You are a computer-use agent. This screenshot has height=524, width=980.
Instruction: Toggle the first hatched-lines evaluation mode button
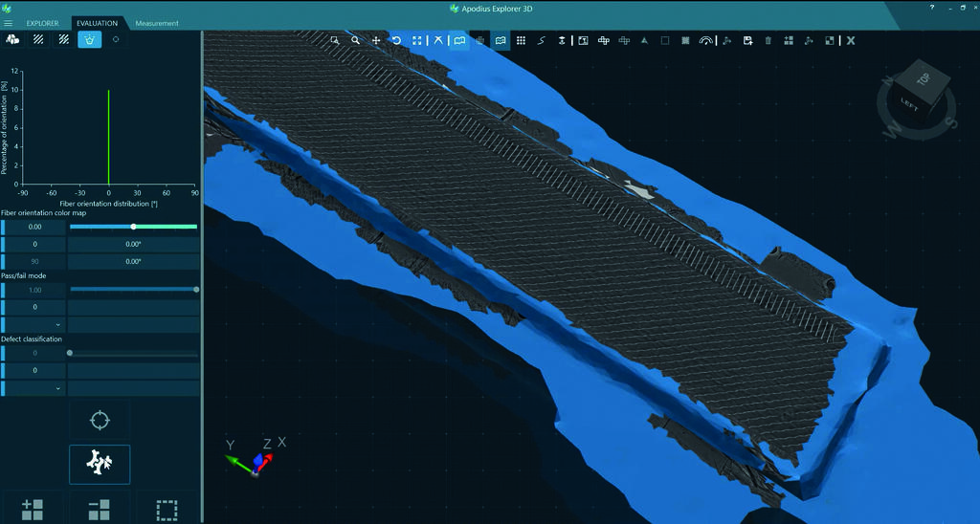[x=38, y=40]
